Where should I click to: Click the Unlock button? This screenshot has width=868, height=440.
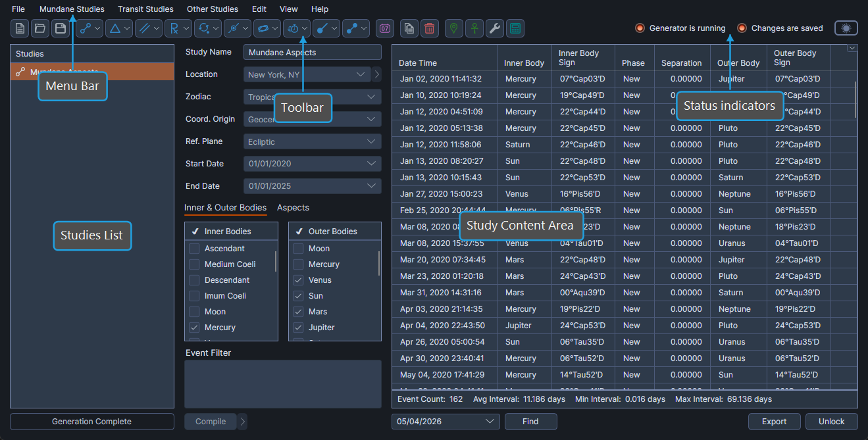point(832,422)
